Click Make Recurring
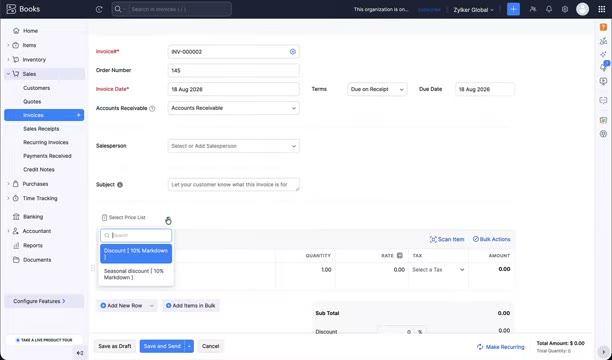The image size is (612, 360). point(500,347)
